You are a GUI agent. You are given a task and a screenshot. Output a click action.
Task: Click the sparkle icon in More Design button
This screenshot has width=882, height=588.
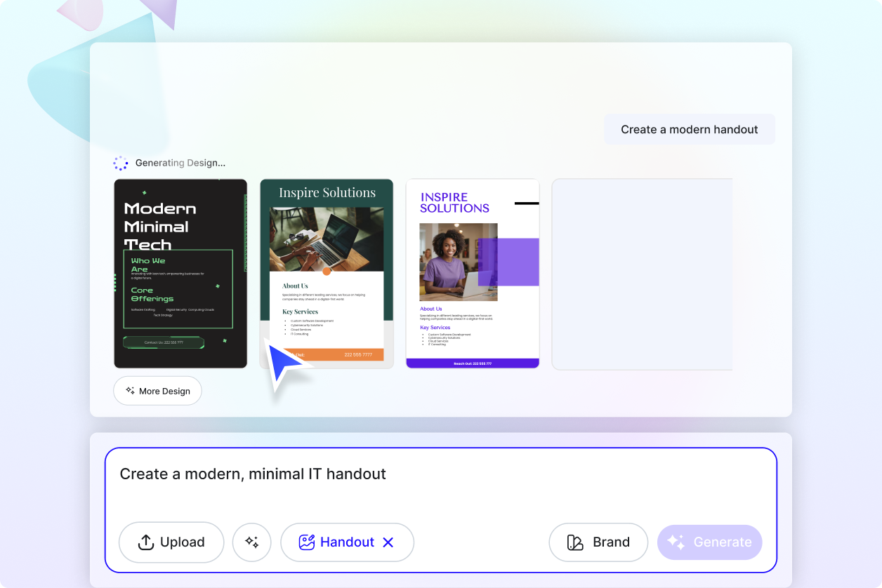(x=130, y=391)
